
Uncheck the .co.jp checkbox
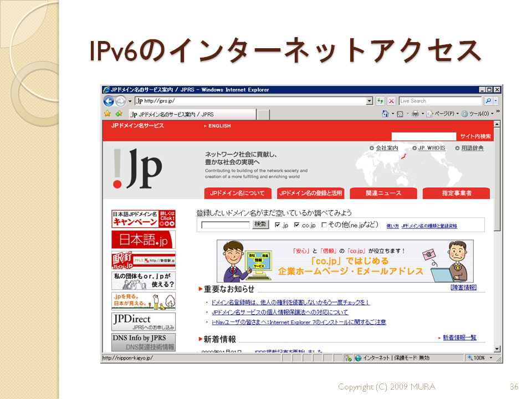point(297,225)
